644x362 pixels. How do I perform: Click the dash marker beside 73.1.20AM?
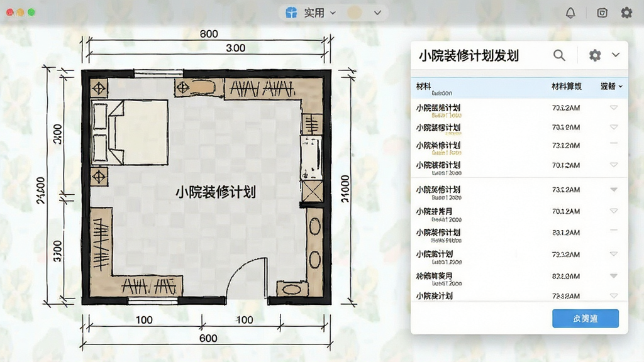coord(614,143)
